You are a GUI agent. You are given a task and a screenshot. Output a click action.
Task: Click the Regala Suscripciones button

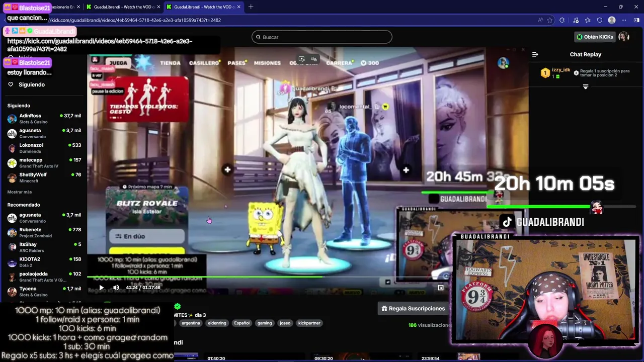(413, 308)
